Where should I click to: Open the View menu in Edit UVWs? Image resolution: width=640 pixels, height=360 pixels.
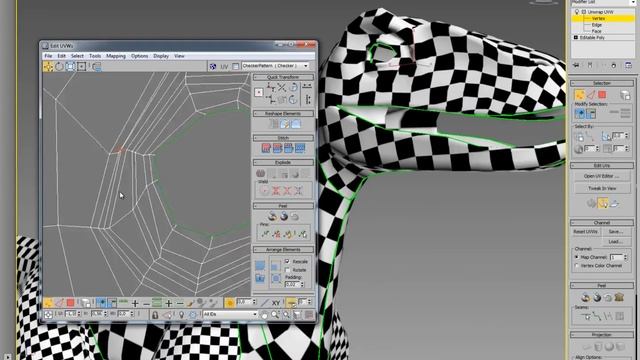[x=180, y=56]
